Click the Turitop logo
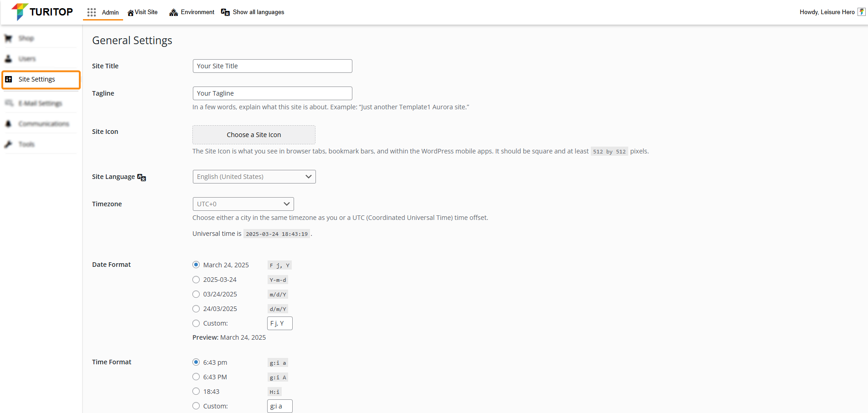 pos(42,12)
